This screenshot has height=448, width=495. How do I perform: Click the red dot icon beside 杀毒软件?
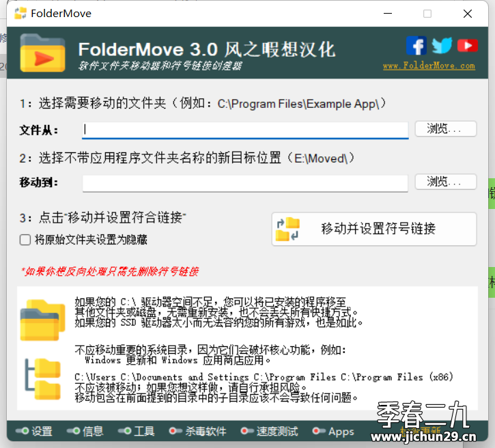(175, 431)
